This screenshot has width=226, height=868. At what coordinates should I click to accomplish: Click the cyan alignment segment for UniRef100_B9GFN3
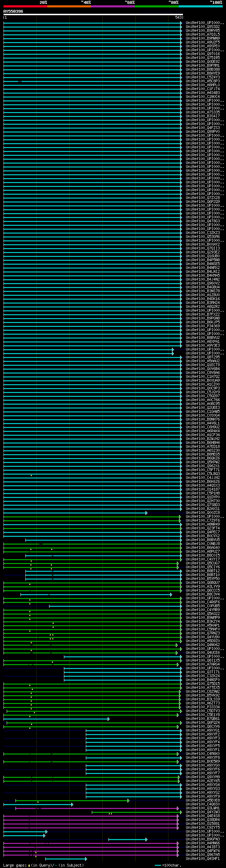tap(128, 839)
